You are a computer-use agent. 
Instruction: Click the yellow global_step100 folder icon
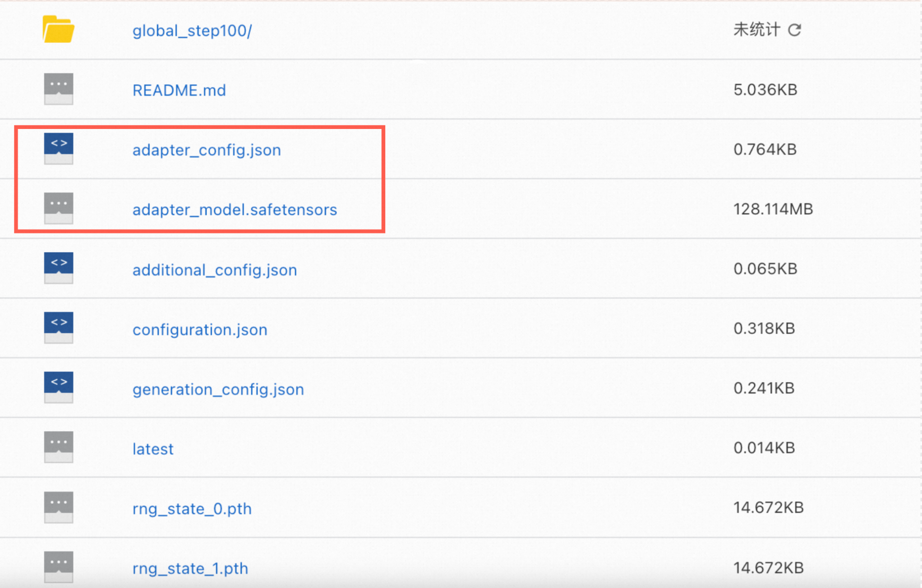pyautogui.click(x=58, y=30)
